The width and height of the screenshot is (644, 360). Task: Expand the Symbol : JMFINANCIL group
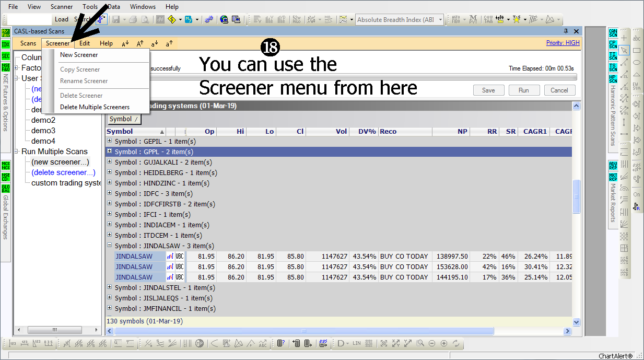109,308
